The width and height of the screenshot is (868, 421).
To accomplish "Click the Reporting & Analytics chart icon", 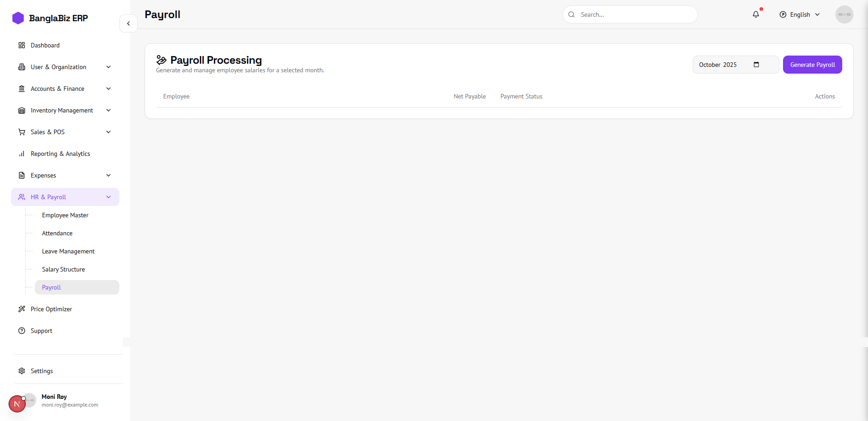I will 22,154.
